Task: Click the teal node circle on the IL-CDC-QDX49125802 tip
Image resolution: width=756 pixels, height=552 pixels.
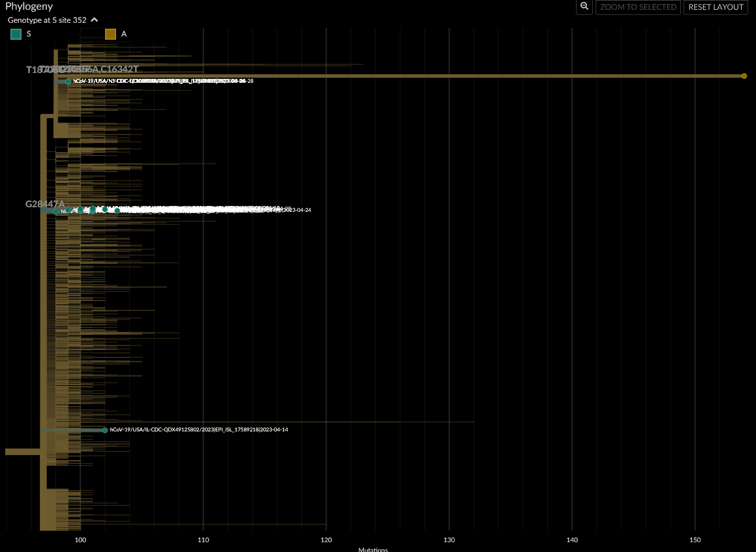Action: pyautogui.click(x=104, y=429)
